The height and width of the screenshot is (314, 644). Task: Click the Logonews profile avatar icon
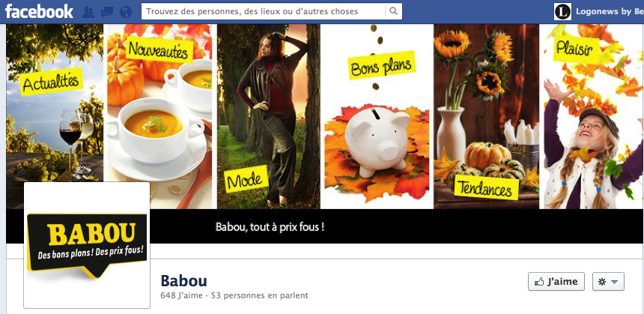click(x=562, y=11)
